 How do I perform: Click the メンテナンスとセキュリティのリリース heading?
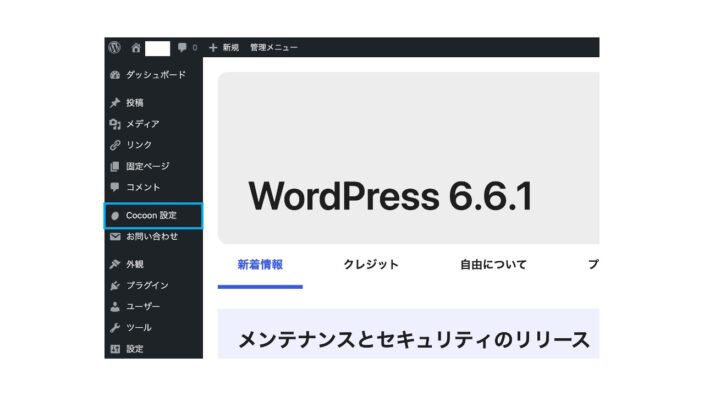414,339
